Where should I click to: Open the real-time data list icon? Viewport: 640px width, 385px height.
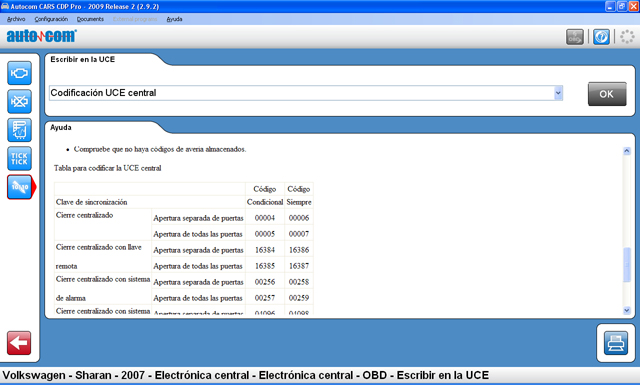tap(19, 130)
